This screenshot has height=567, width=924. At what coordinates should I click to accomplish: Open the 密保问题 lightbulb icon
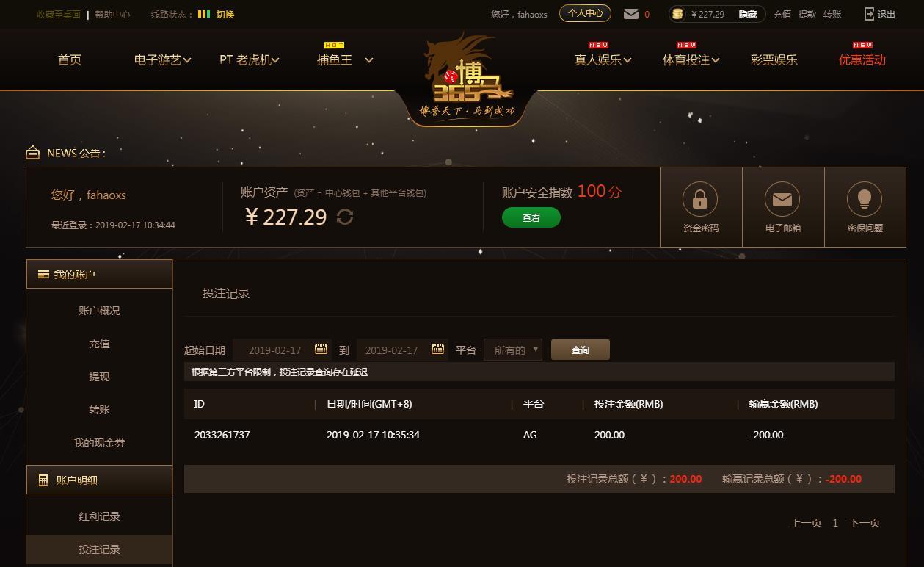[x=865, y=199]
